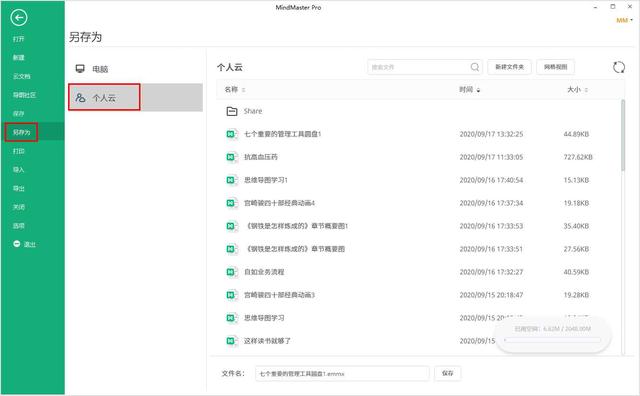The width and height of the screenshot is (640, 396).
Task: Click file icon of 《钢铁是怎样炼成的》章节概要图1
Action: 232,226
